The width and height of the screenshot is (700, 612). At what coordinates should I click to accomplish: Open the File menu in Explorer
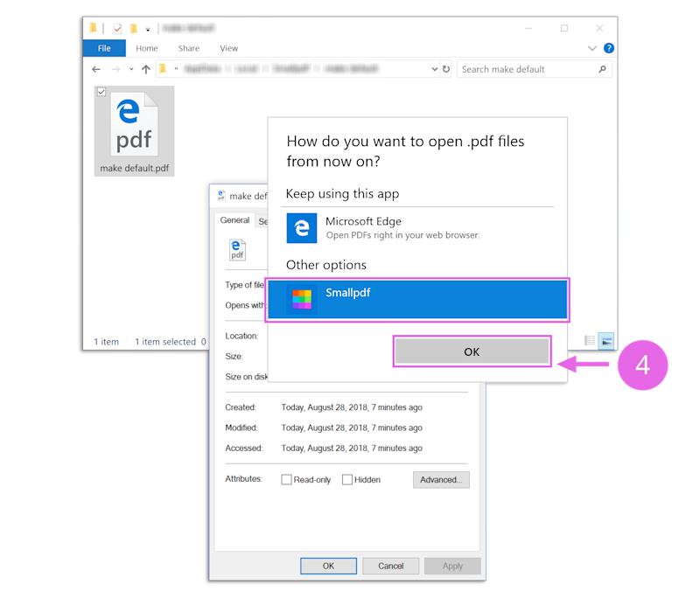coord(104,48)
